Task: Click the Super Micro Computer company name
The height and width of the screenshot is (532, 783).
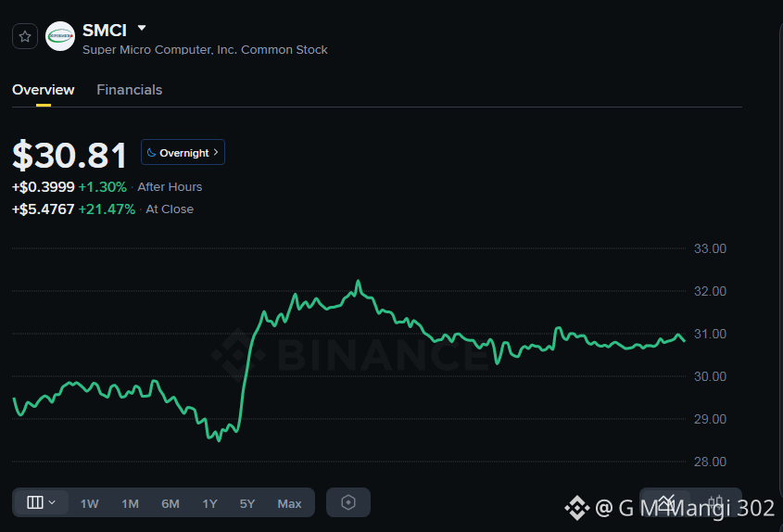Action: tap(205, 50)
